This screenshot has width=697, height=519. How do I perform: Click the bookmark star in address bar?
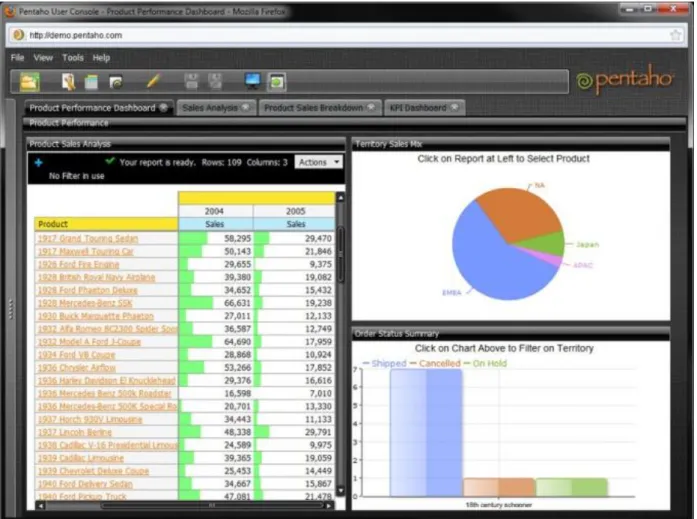(x=676, y=35)
